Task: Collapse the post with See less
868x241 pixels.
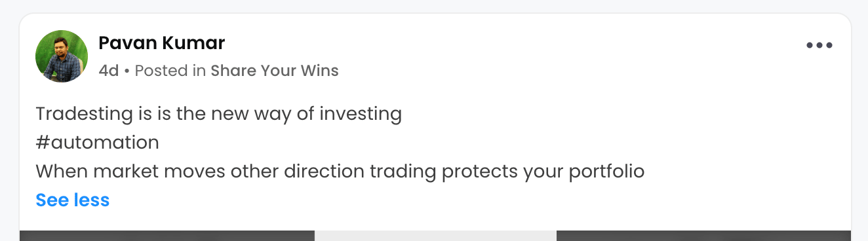Action: tap(73, 200)
